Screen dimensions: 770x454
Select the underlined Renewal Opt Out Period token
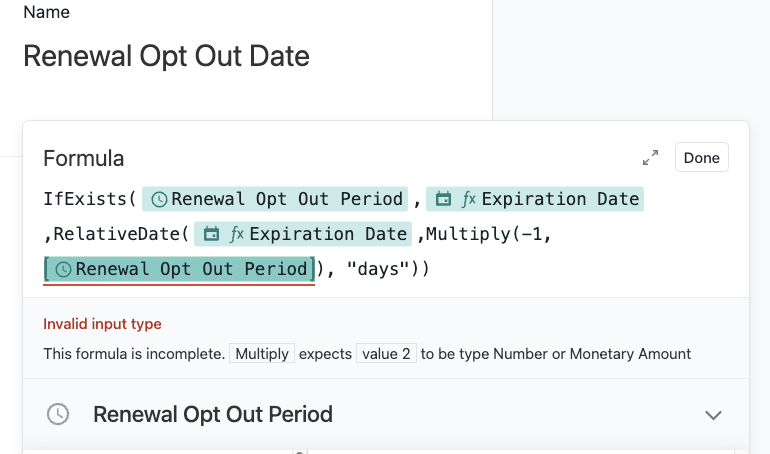tap(179, 269)
